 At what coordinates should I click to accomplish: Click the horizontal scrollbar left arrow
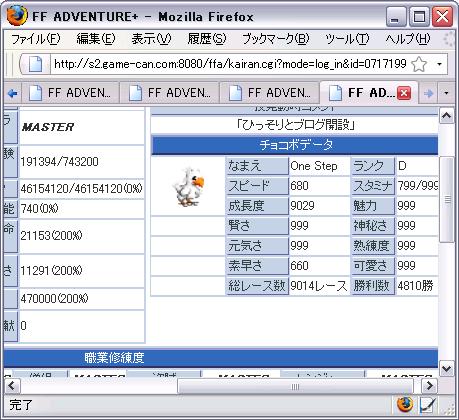click(x=12, y=386)
